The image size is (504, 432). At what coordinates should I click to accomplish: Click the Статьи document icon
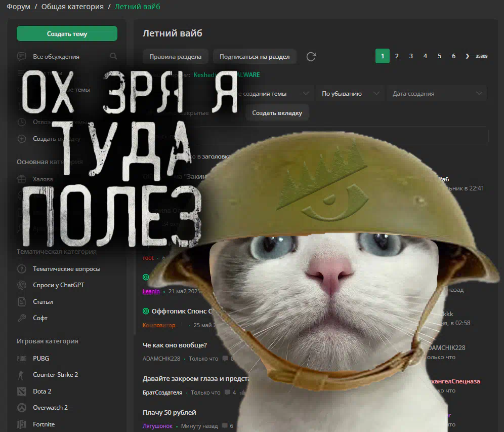22,302
